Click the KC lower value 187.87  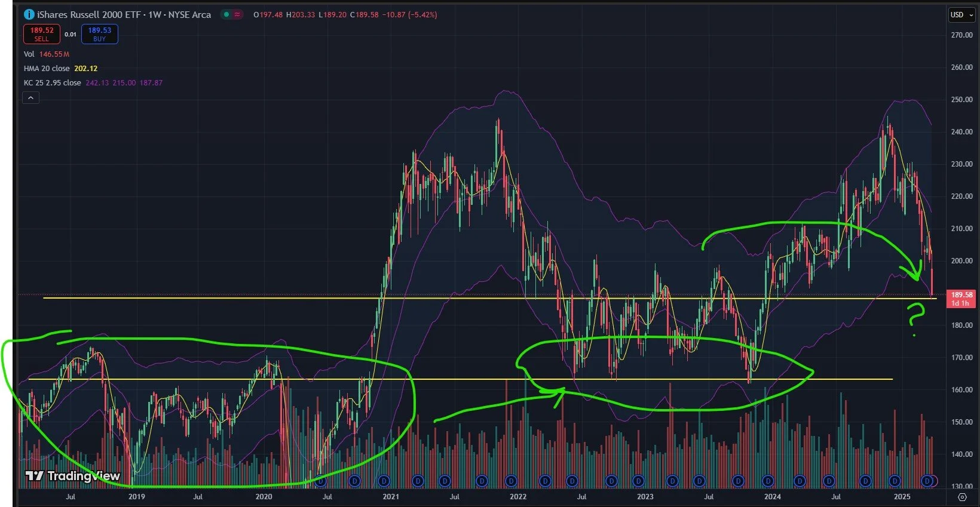tap(151, 83)
